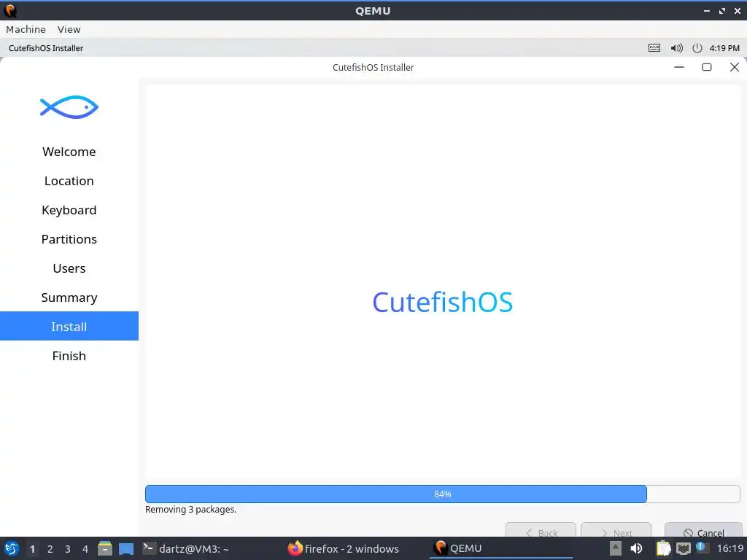Select the Partitions step in sidebar
Image resolution: width=747 pixels, height=560 pixels.
pos(69,239)
